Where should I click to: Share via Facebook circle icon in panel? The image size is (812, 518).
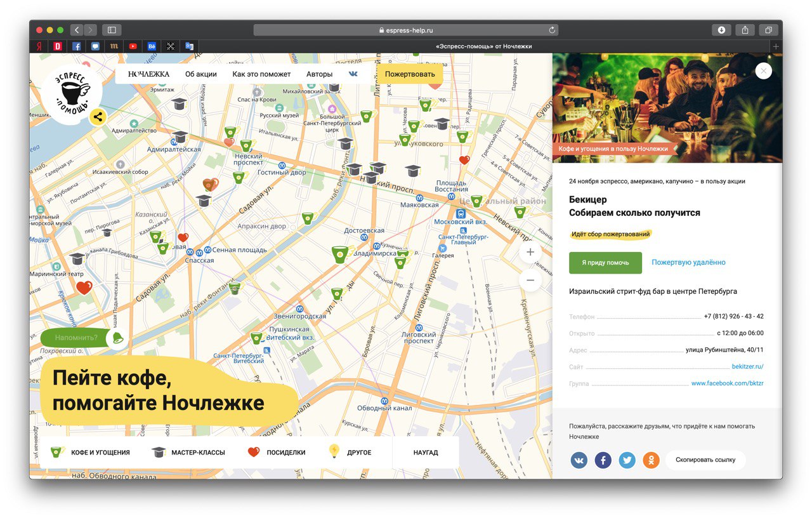(603, 460)
